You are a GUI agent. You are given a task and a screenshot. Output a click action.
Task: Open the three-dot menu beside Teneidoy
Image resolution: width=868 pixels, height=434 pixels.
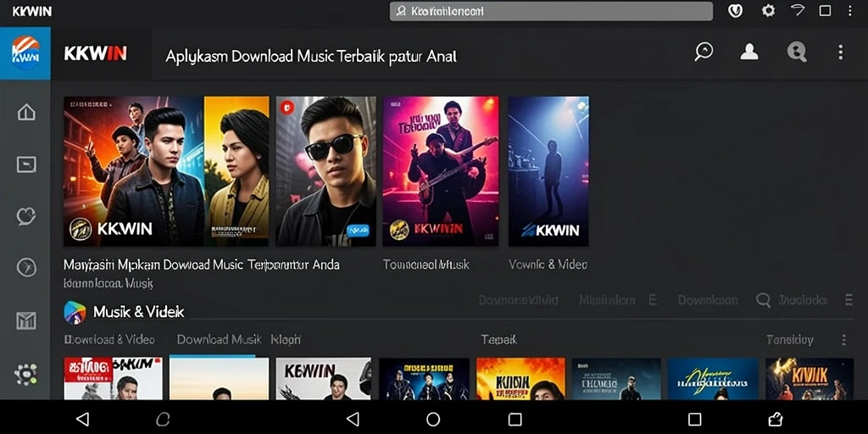[843, 340]
